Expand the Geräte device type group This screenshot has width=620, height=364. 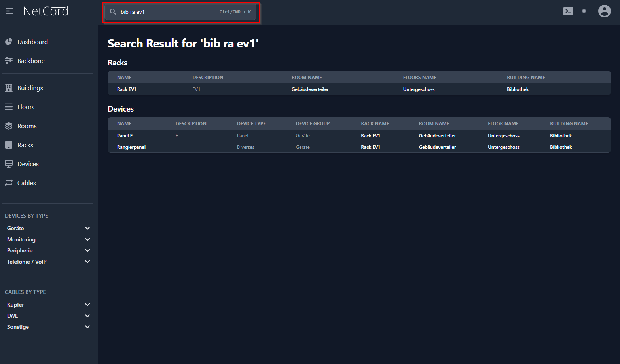pos(87,229)
